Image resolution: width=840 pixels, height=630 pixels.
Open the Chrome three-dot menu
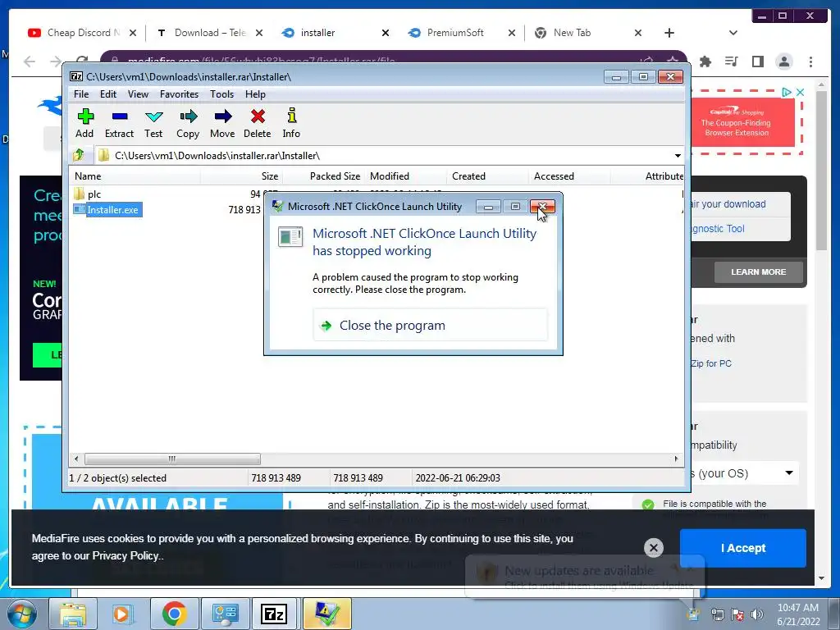tap(810, 62)
